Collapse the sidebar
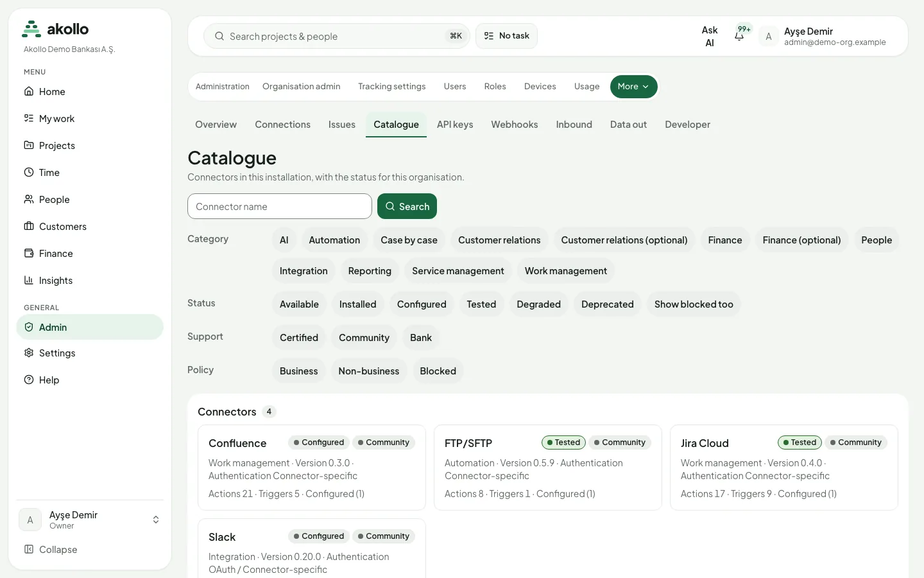 pyautogui.click(x=90, y=550)
